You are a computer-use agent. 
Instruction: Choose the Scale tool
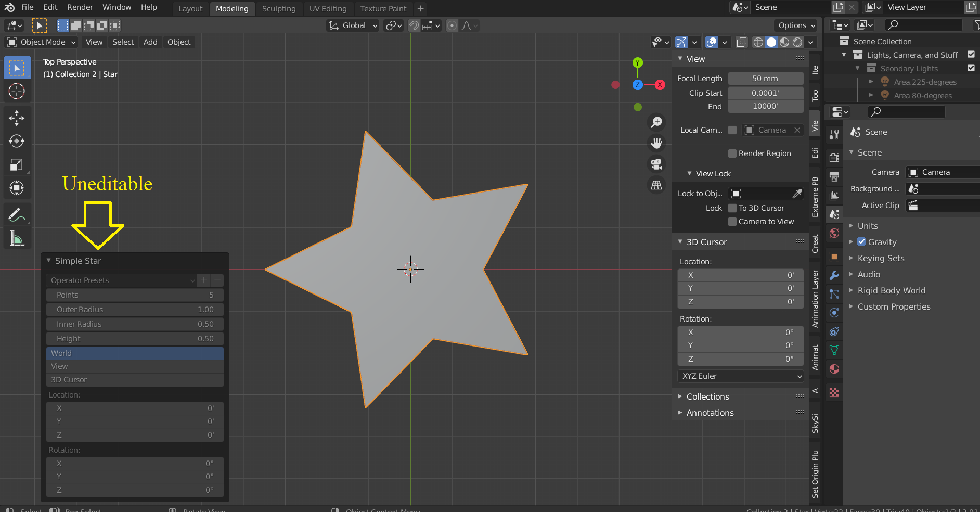coord(17,165)
